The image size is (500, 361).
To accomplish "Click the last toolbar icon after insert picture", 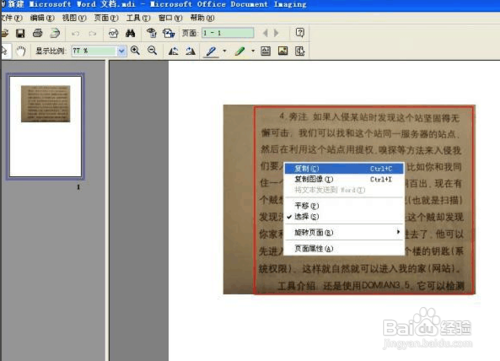I will click(300, 51).
